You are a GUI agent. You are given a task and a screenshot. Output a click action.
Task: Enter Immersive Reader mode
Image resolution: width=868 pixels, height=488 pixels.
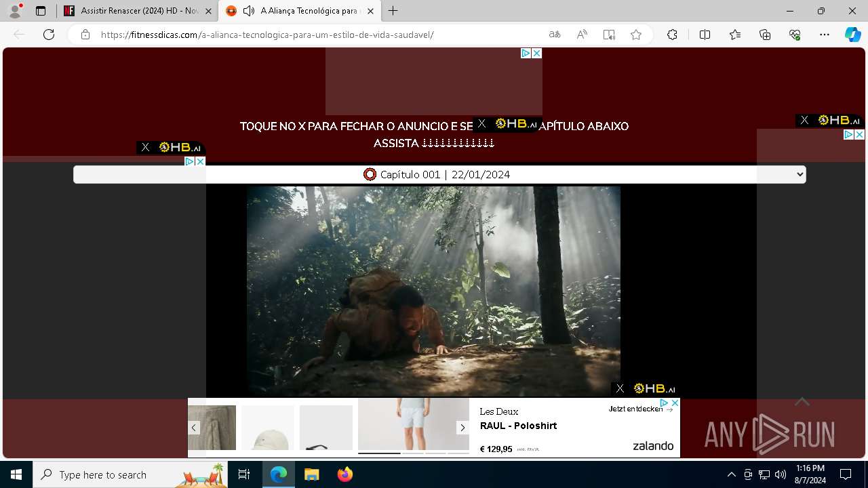[609, 35]
